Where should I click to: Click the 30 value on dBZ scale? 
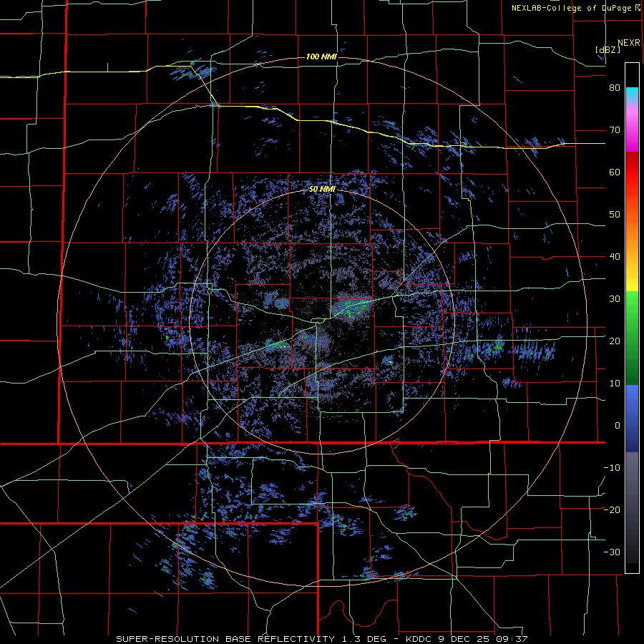click(x=615, y=298)
